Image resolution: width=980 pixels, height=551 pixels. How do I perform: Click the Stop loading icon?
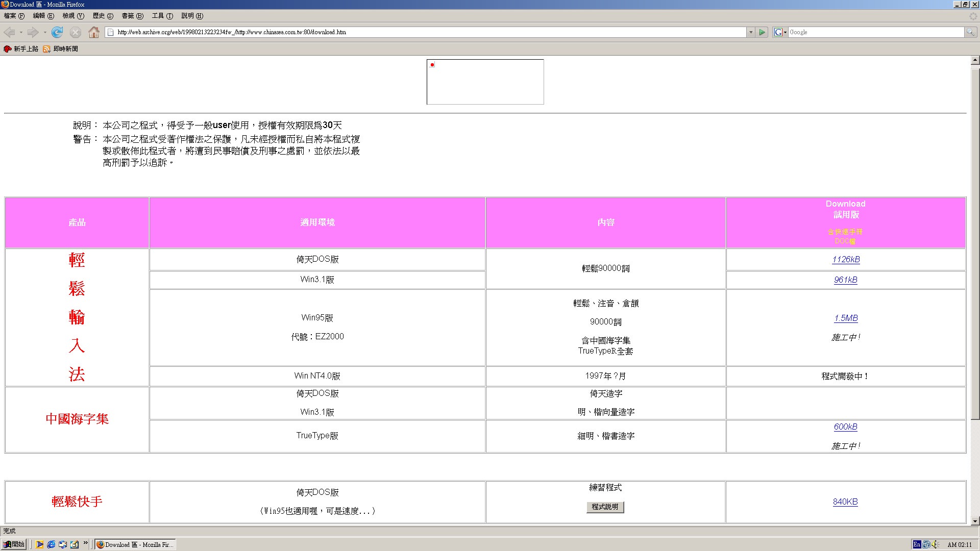76,32
